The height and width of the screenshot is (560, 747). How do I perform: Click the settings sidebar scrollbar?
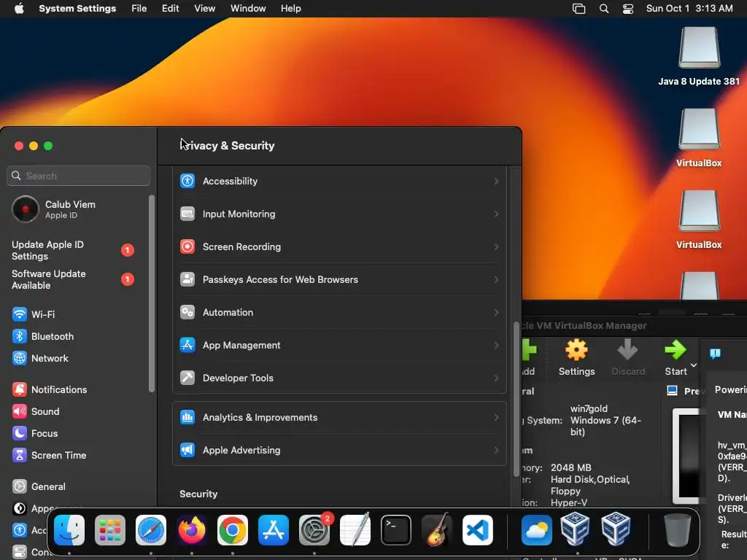pos(152,293)
